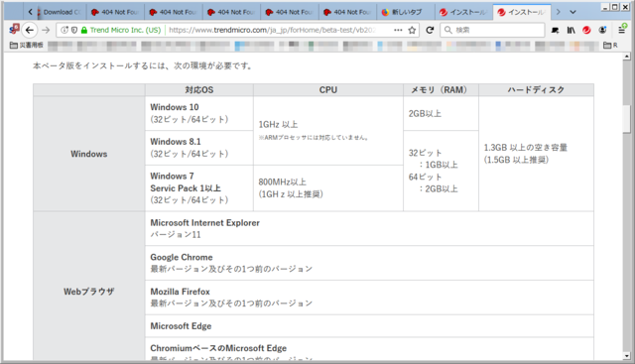Click the CPU column header

(x=328, y=90)
